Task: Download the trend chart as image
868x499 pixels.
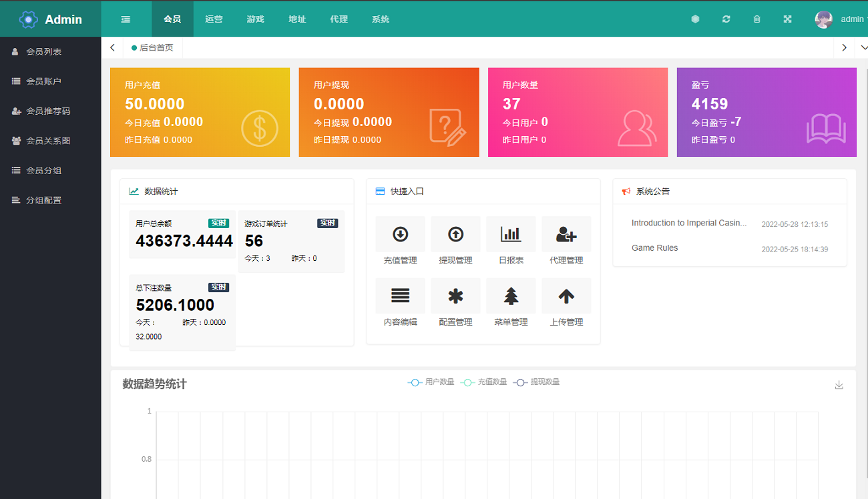Action: click(839, 385)
